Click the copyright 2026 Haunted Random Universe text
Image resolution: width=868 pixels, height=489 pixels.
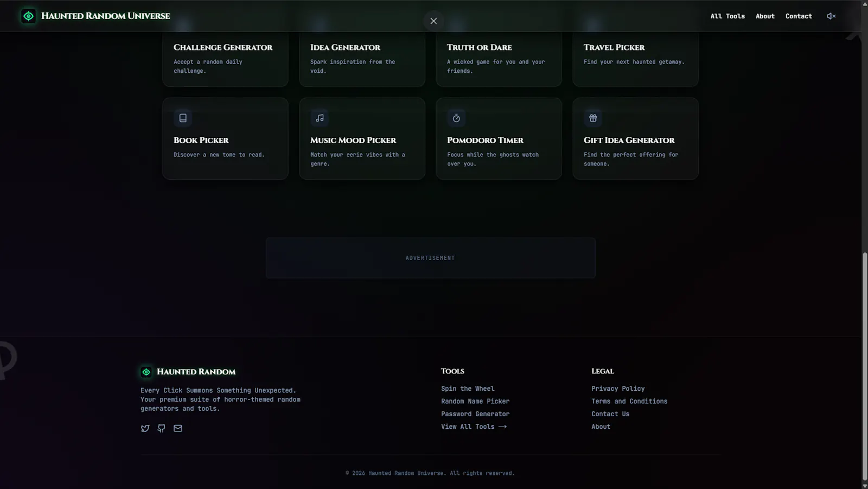point(430,473)
